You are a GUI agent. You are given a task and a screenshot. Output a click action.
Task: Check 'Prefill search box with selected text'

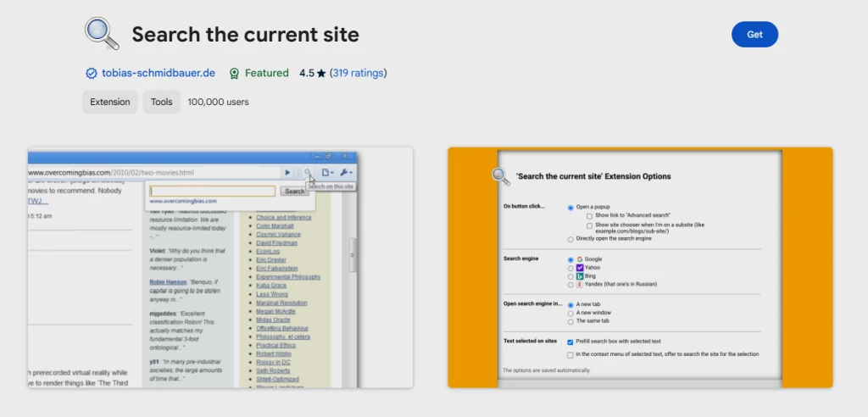pyautogui.click(x=570, y=342)
